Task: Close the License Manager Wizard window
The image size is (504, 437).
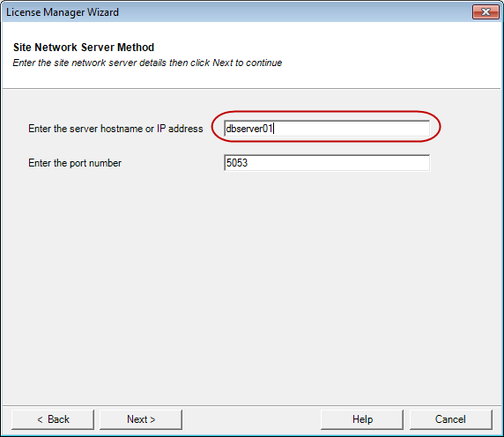Action: coord(485,12)
